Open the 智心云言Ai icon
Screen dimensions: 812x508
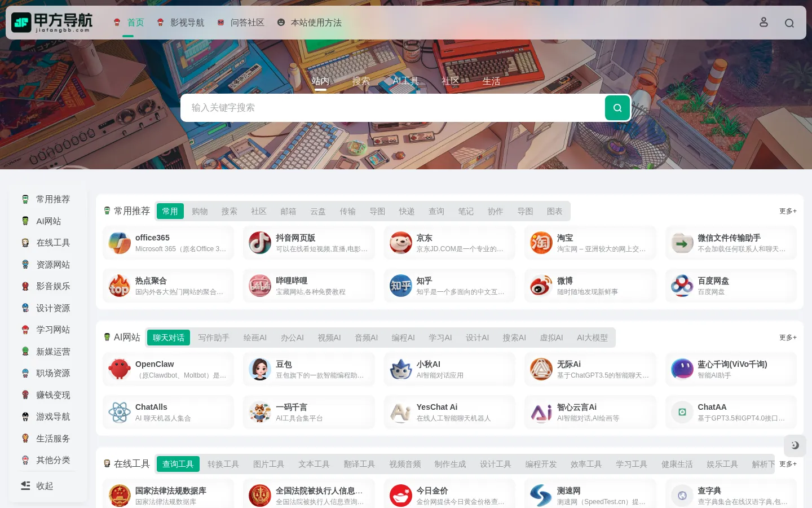pyautogui.click(x=541, y=413)
